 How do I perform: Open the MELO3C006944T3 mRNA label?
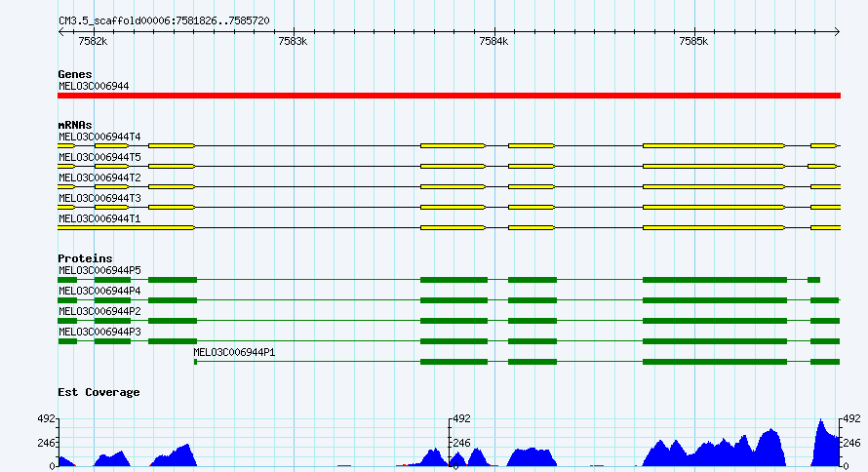pyautogui.click(x=99, y=198)
